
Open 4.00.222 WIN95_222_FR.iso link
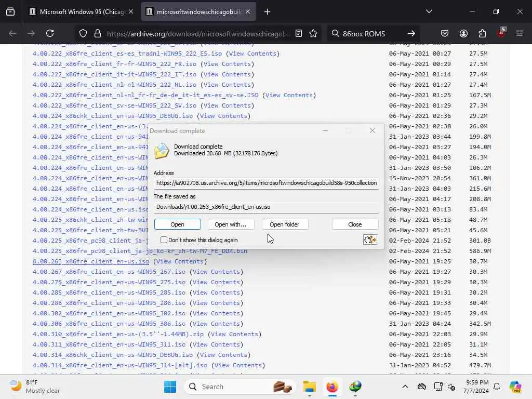[114, 64]
